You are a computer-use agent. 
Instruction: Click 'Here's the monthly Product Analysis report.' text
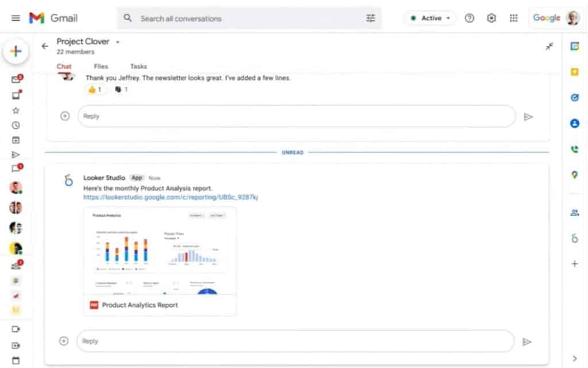(148, 188)
